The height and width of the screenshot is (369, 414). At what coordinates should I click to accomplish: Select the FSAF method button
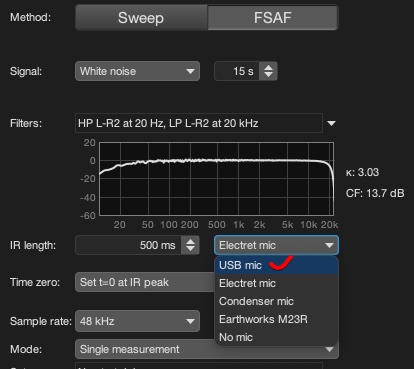pos(273,18)
